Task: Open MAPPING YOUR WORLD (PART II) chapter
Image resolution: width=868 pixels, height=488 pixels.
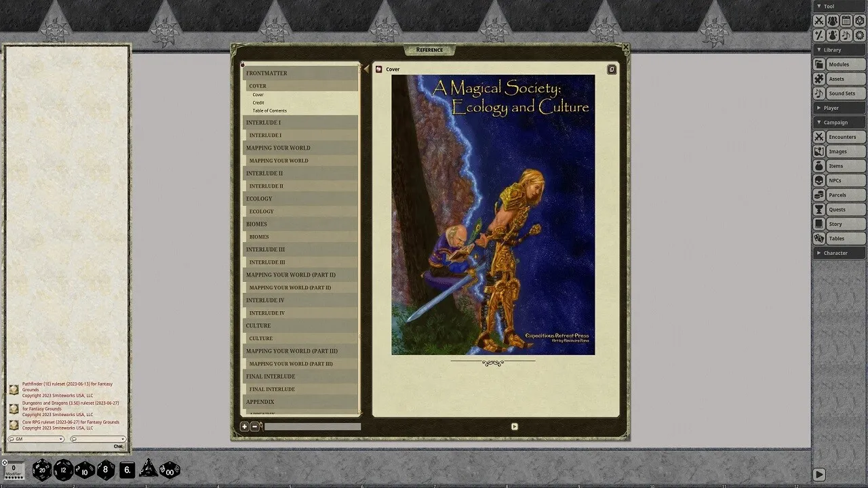Action: pos(300,275)
